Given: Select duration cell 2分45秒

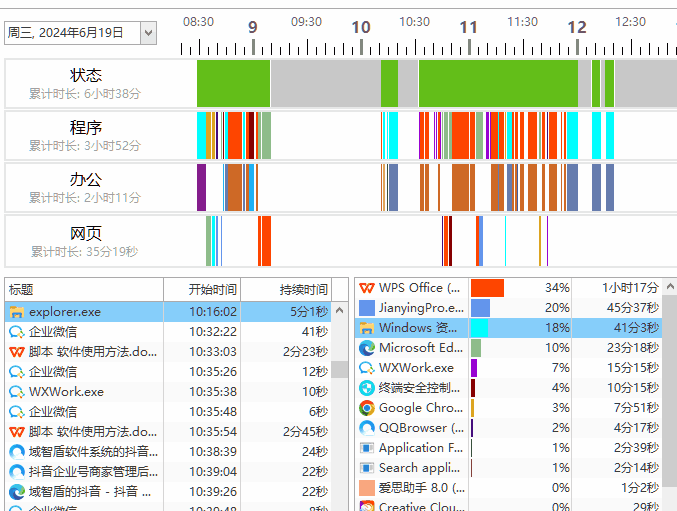Looking at the screenshot, I should (x=286, y=432).
